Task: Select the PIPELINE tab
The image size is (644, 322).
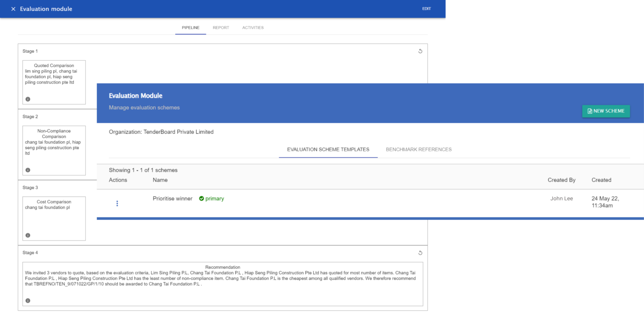Action: coord(190,28)
